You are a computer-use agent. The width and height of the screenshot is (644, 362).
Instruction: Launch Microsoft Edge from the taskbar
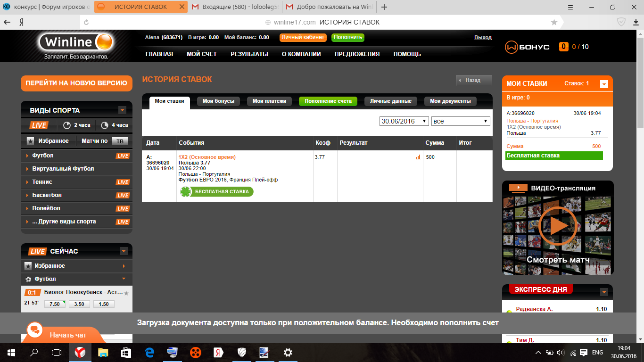150,352
